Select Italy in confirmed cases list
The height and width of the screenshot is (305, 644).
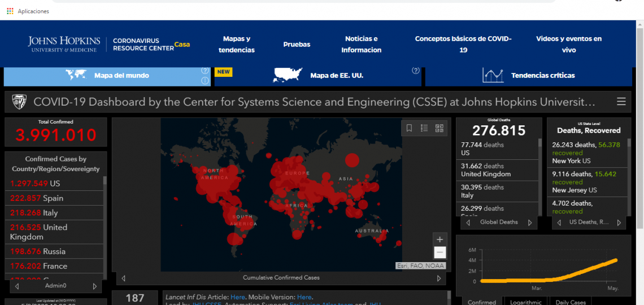pyautogui.click(x=54, y=213)
